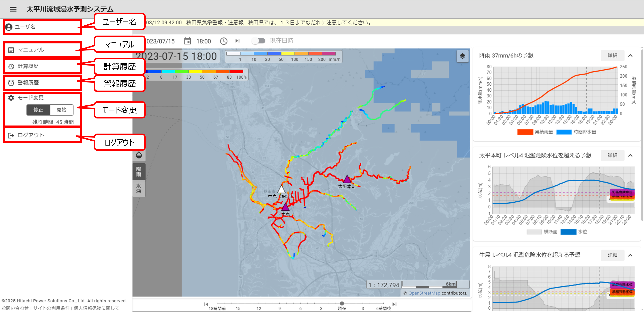
Task: Click the water drop opacity icon
Action: [139, 155]
